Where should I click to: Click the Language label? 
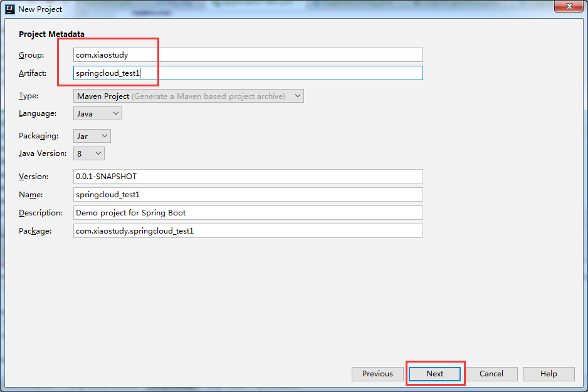click(x=38, y=113)
